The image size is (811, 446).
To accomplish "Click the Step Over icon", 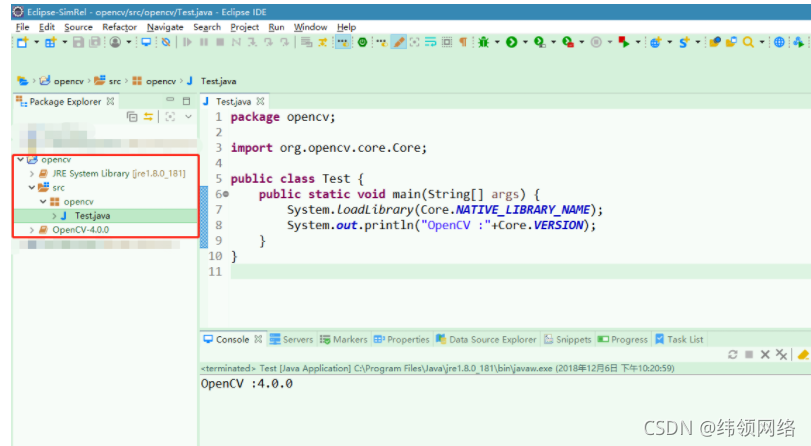I will [268, 42].
